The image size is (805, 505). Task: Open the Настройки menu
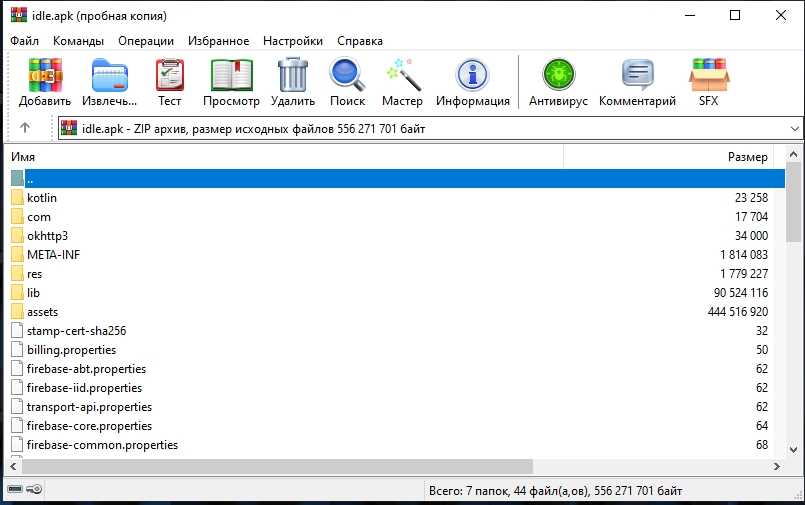tap(292, 41)
